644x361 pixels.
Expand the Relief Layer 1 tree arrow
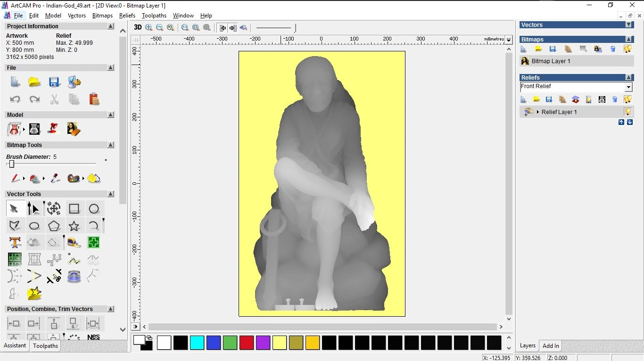pos(538,112)
